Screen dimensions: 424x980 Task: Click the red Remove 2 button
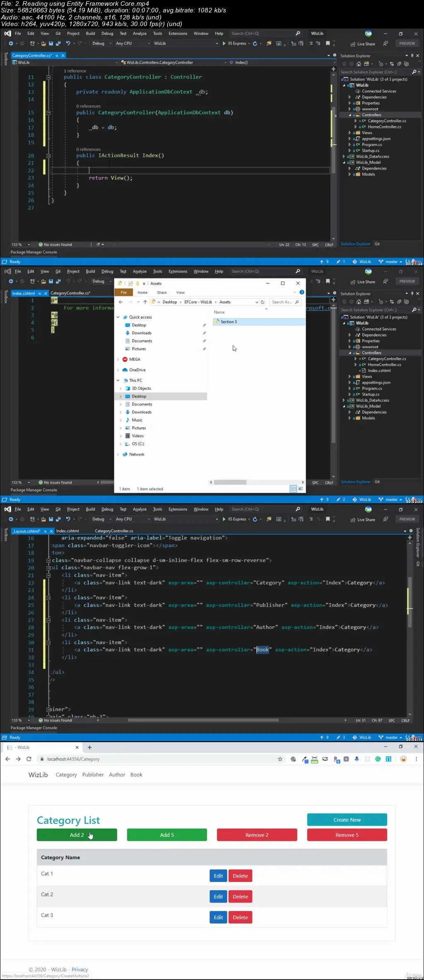point(257,835)
